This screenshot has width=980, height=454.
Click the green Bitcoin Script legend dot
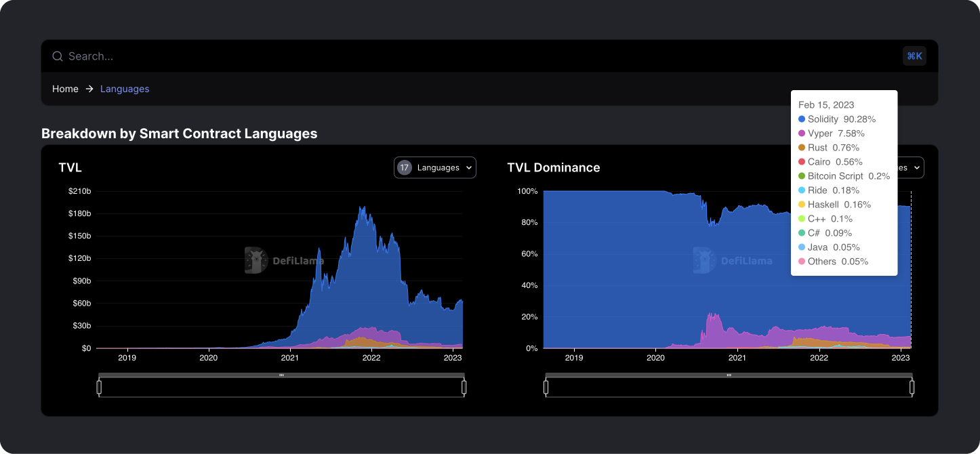(802, 176)
